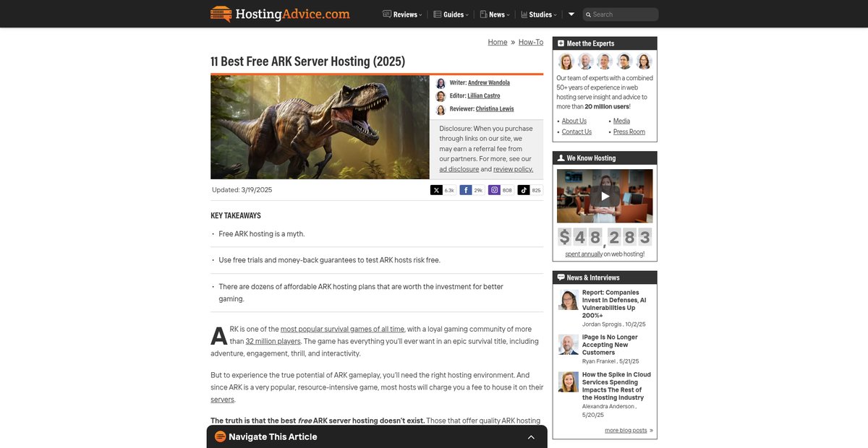Viewport: 868px width, 448px height.
Task: Click the first expert's avatar
Action: [x=566, y=61]
